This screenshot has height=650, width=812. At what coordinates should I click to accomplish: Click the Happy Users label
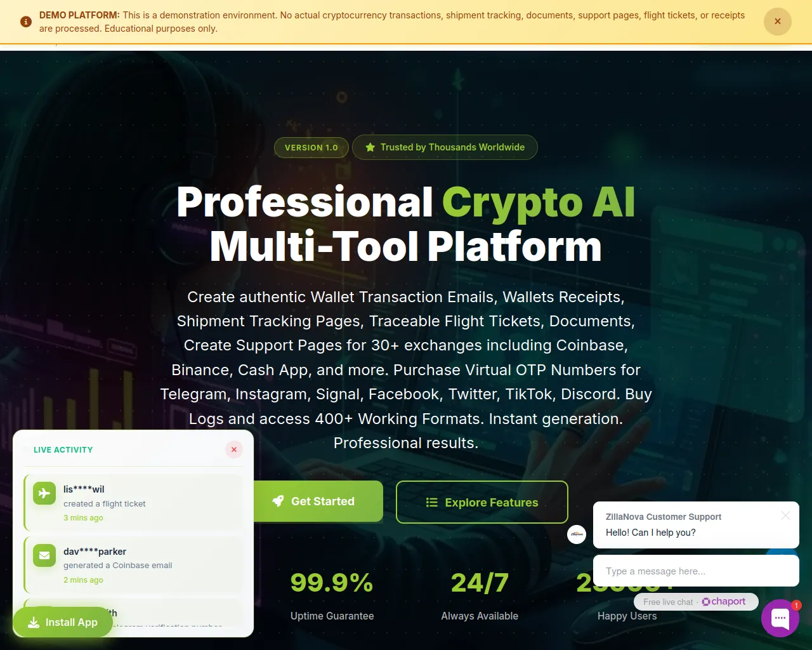pyautogui.click(x=627, y=616)
